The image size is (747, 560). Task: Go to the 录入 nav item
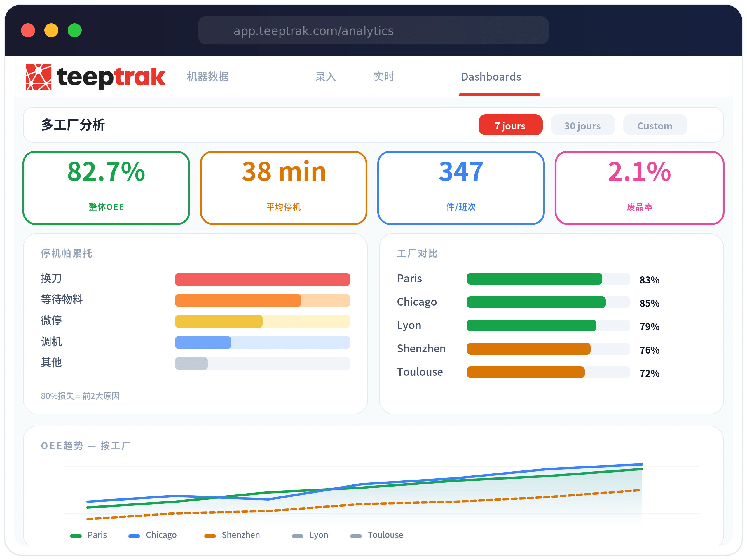325,77
